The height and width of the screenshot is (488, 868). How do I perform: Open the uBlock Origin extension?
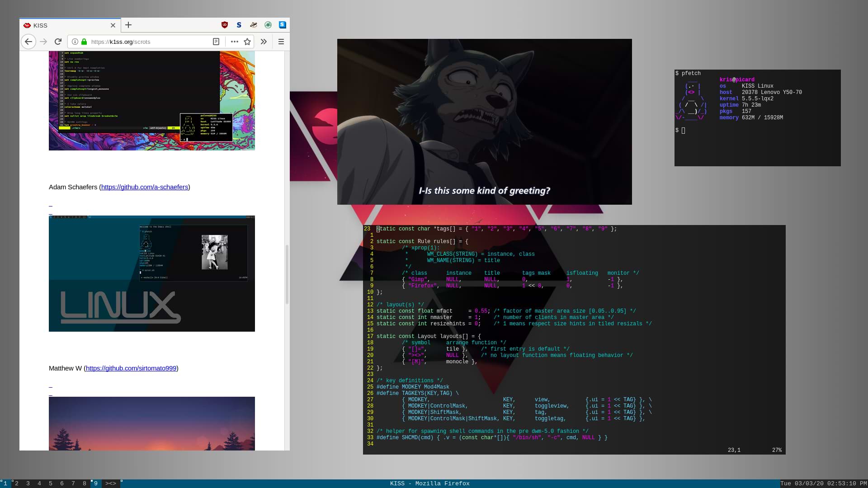tap(225, 25)
